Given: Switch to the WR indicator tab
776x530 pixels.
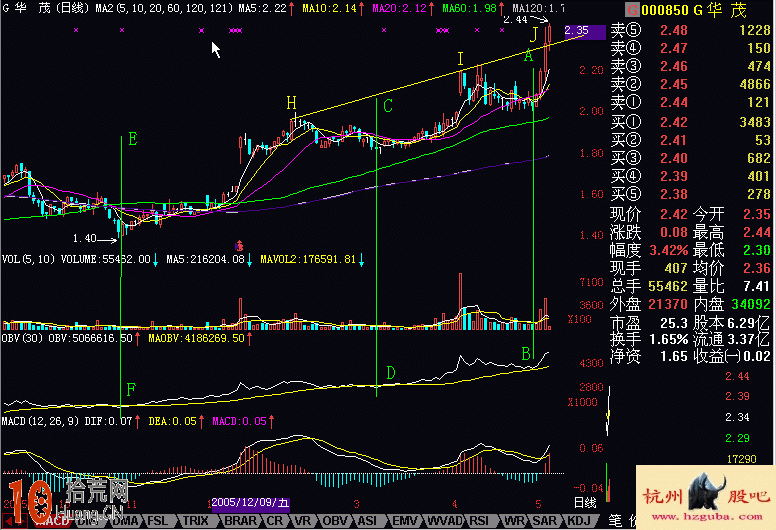Looking at the screenshot, I should [514, 521].
